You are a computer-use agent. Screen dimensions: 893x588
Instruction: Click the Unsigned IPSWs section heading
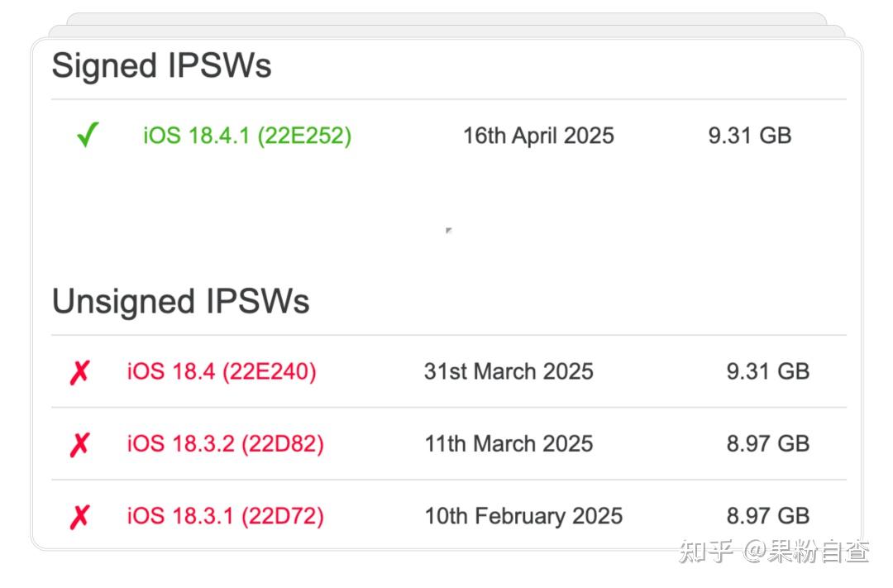(180, 300)
